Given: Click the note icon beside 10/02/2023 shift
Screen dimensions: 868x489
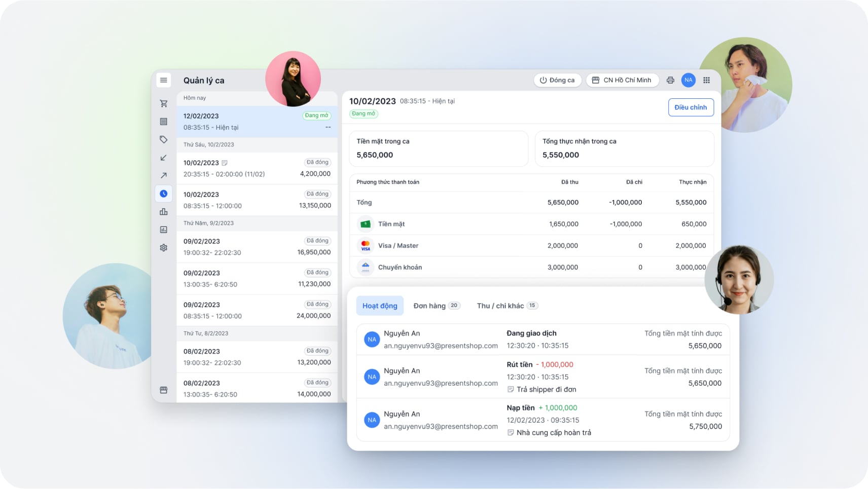Looking at the screenshot, I should [x=225, y=163].
